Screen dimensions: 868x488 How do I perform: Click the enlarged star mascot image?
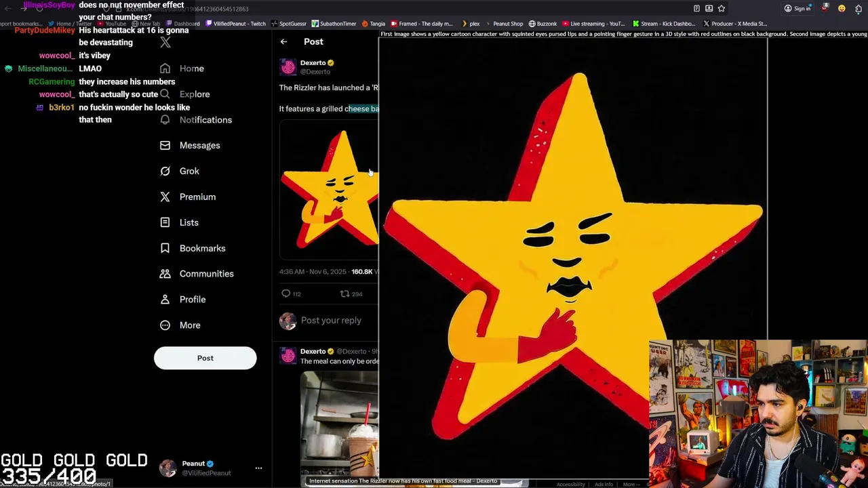573,258
